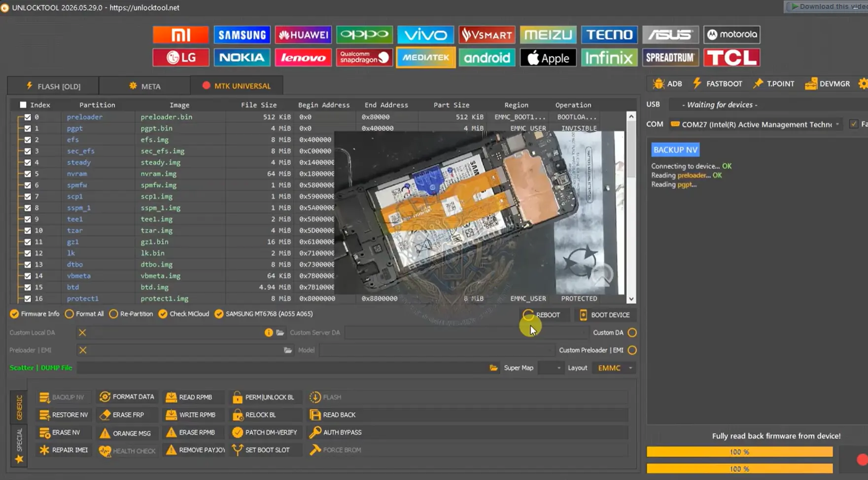This screenshot has height=480, width=868.
Task: Switch to the FLASH [OLD] tab
Action: coord(53,86)
